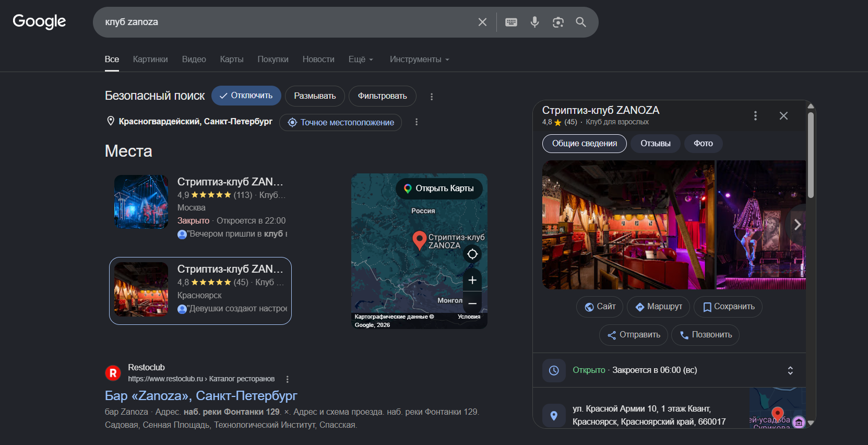Image resolution: width=868 pixels, height=445 pixels.
Task: Open the Бар «Zanoza», Санкт-Петербург link
Action: click(201, 396)
